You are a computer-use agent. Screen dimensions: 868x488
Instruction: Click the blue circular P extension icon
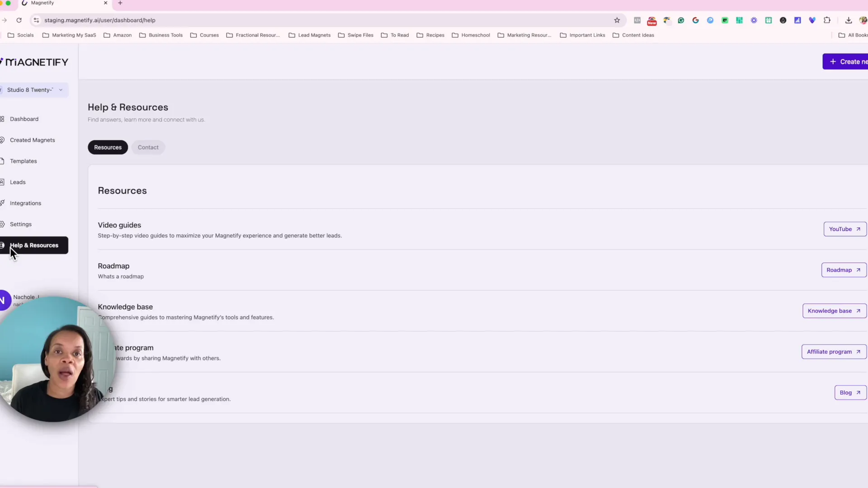pos(710,20)
